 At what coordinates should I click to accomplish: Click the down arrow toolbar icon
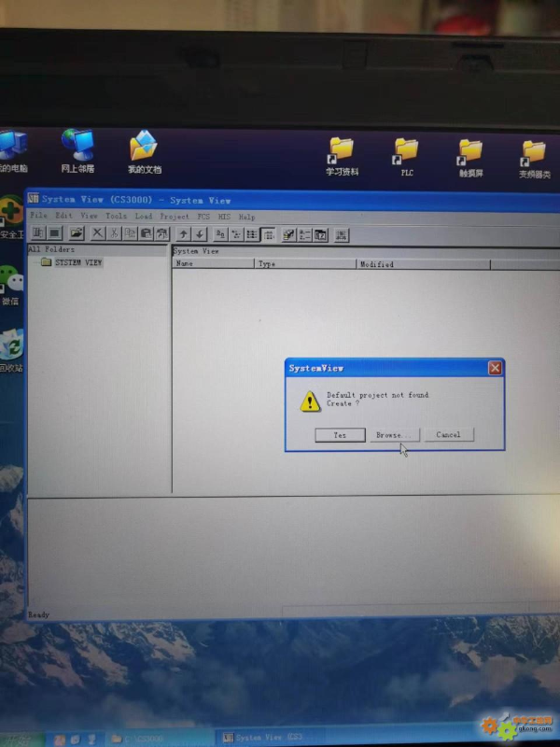click(200, 233)
